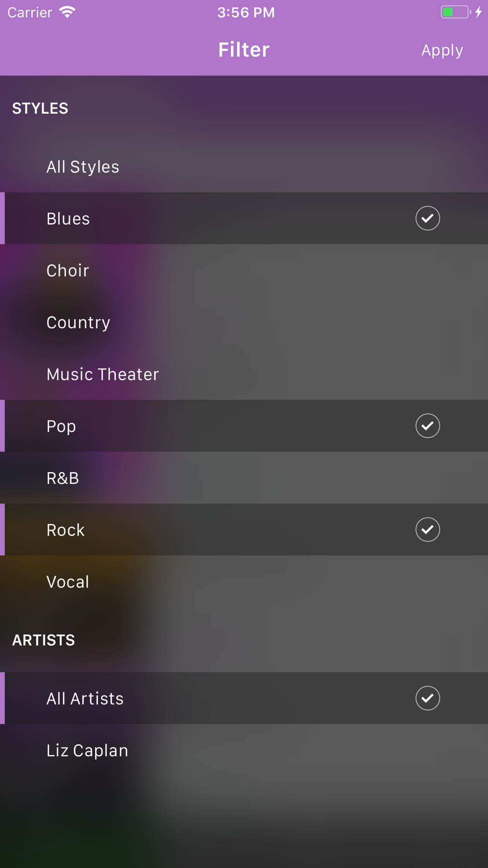Image resolution: width=488 pixels, height=868 pixels.
Task: Pick the Music Theater style
Action: (x=103, y=374)
